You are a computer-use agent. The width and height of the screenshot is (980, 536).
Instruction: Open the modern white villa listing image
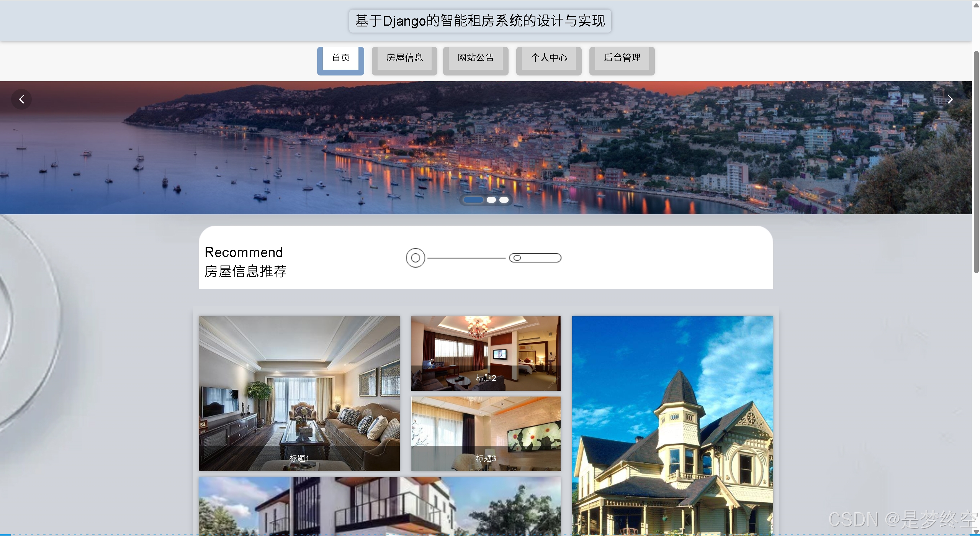pyautogui.click(x=379, y=506)
